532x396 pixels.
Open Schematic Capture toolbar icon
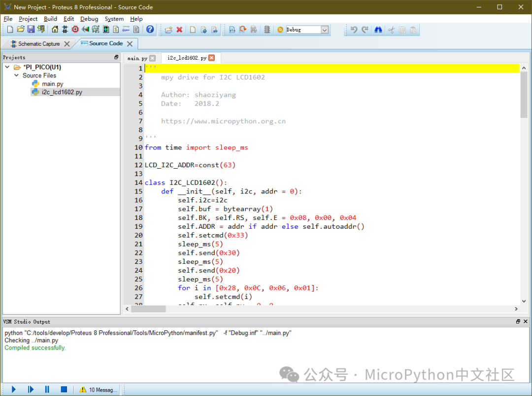[65, 30]
